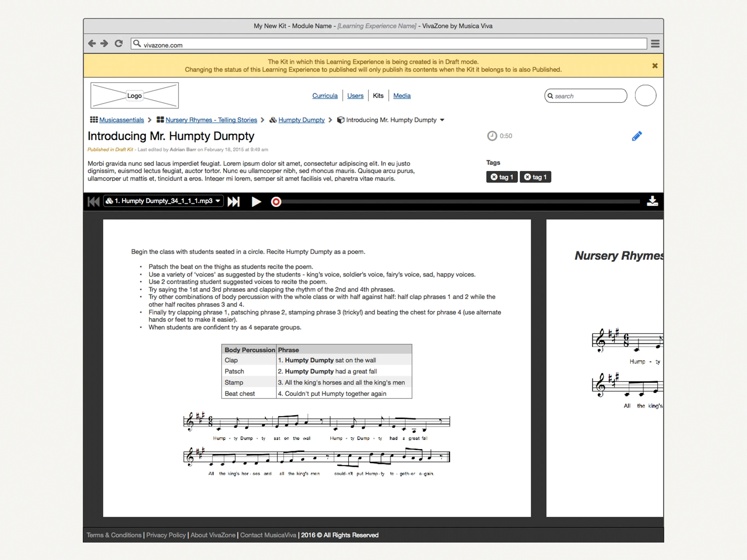Screen dimensions: 747x560
Task: Go to Nursery Rhymes - Telling Stories breadcrumb
Action: point(211,120)
